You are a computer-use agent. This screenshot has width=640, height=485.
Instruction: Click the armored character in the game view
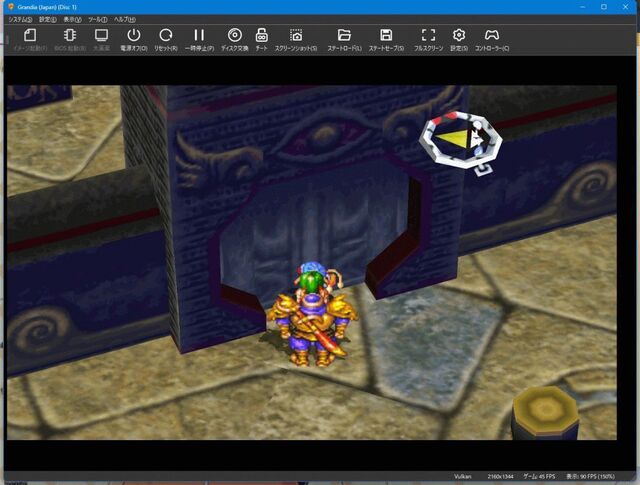pos(311,314)
